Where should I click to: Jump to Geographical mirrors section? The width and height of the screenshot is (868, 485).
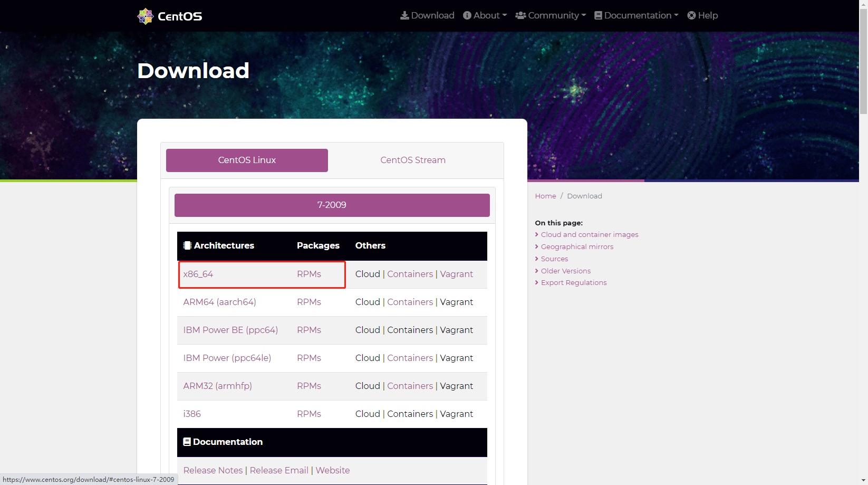(x=577, y=246)
